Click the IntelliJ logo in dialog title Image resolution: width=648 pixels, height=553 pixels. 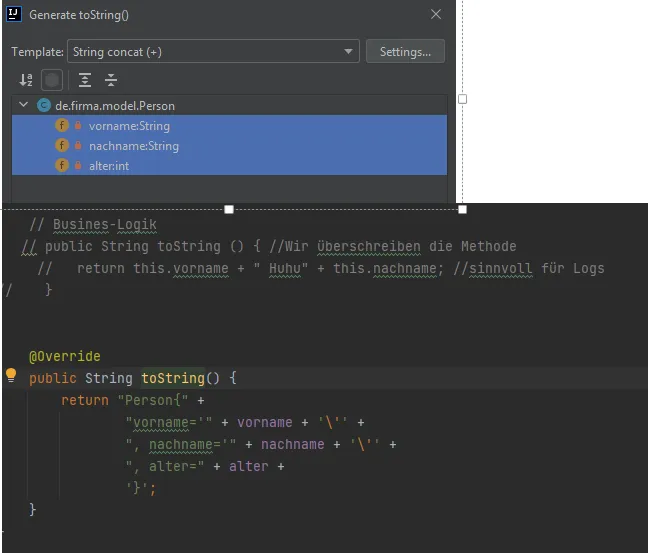(14, 14)
